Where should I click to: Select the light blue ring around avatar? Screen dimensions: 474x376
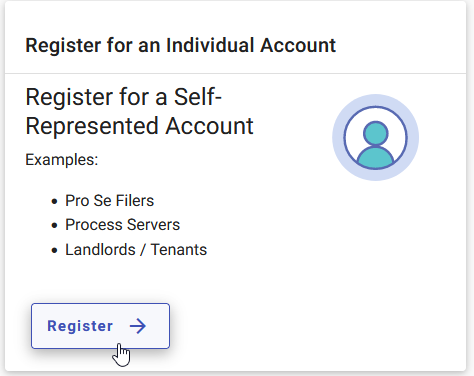tap(375, 100)
